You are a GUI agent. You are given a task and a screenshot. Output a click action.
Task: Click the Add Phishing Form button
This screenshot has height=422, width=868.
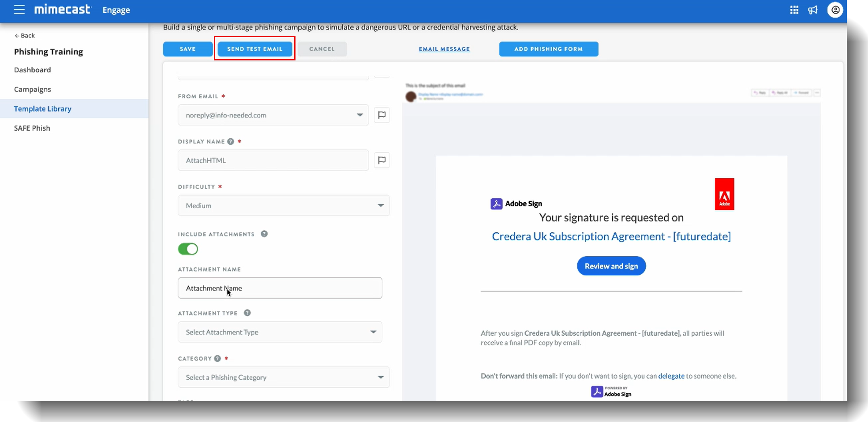pyautogui.click(x=548, y=49)
